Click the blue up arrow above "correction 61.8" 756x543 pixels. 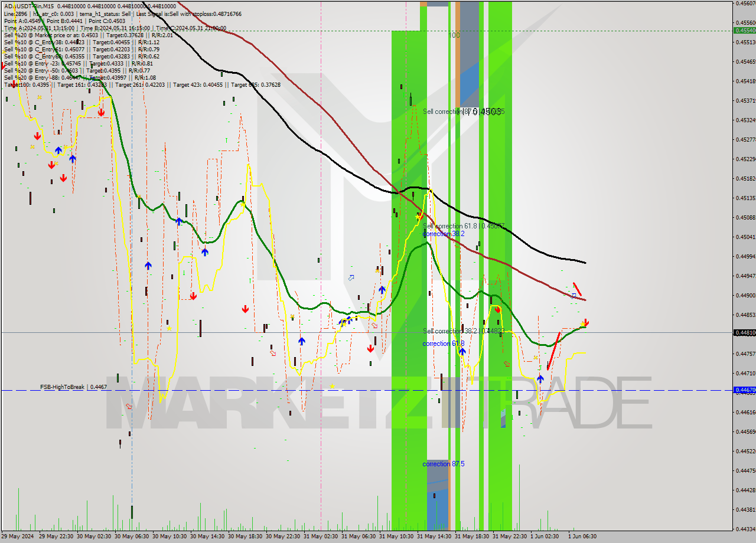tap(462, 351)
